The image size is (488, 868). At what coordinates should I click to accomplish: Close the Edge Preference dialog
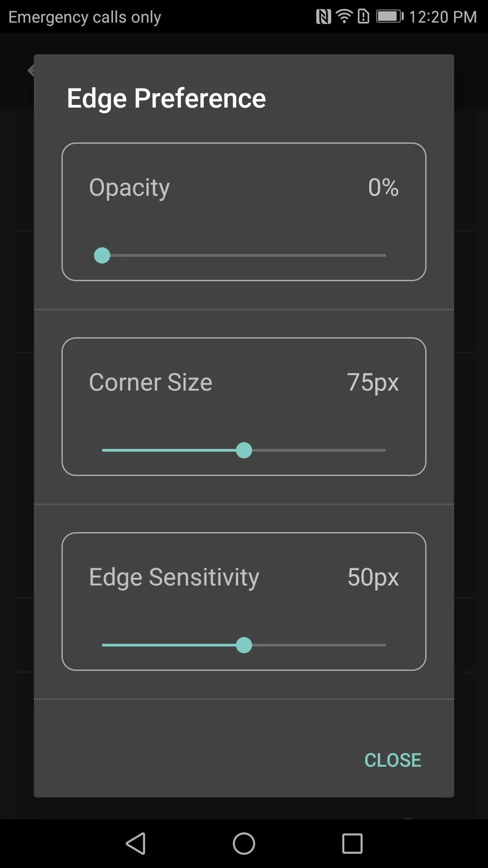tap(393, 760)
